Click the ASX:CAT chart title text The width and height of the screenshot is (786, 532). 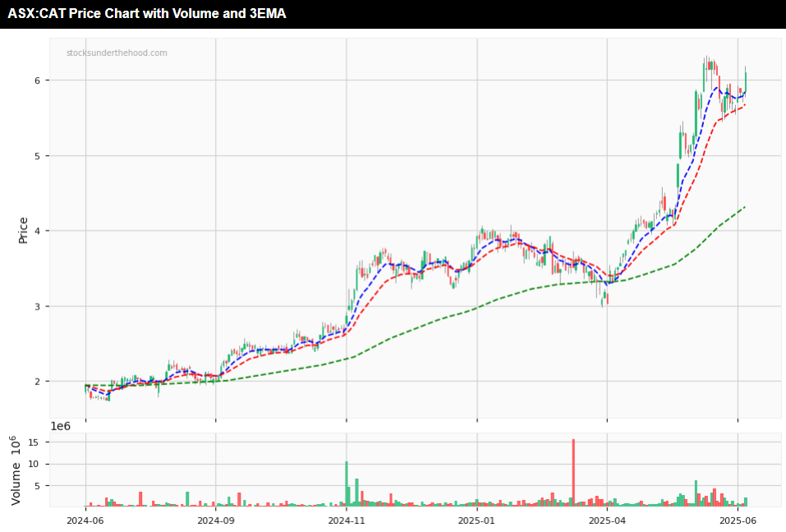[x=147, y=13]
